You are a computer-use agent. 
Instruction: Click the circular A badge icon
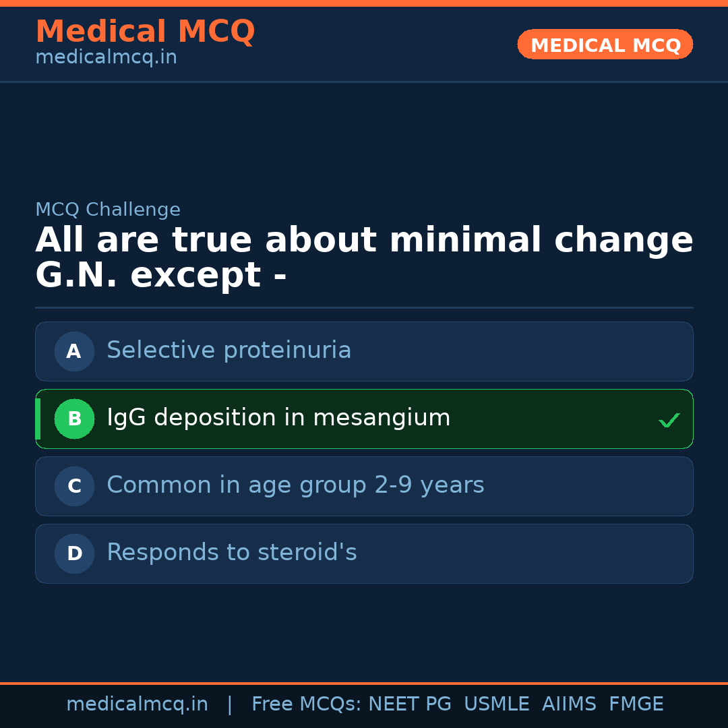[x=74, y=351]
